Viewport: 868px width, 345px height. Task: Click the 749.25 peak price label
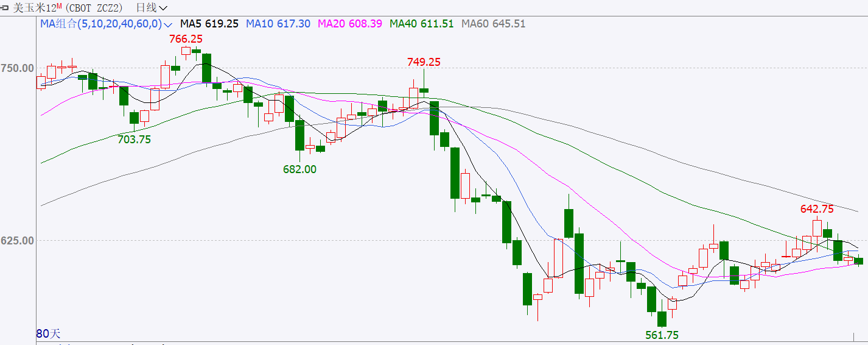pos(424,62)
